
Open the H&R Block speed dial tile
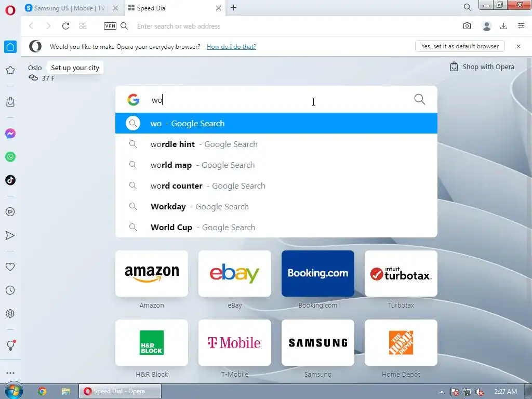pyautogui.click(x=152, y=343)
